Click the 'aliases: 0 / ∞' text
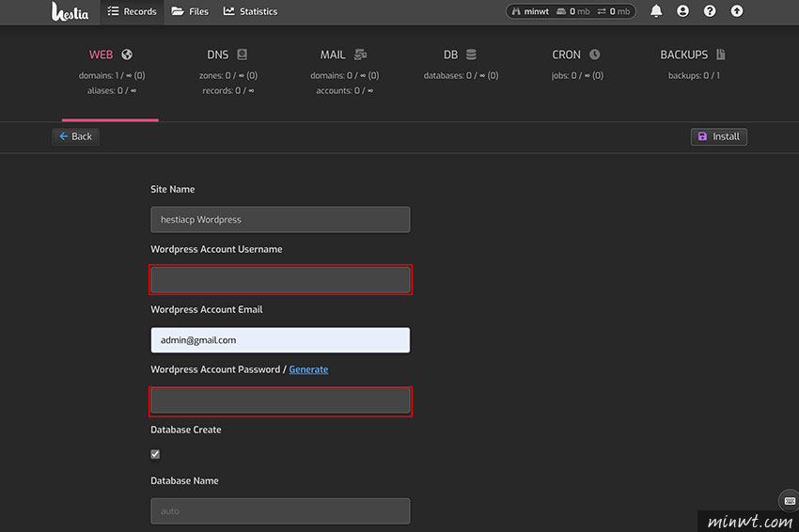The height and width of the screenshot is (532, 799). [112, 91]
